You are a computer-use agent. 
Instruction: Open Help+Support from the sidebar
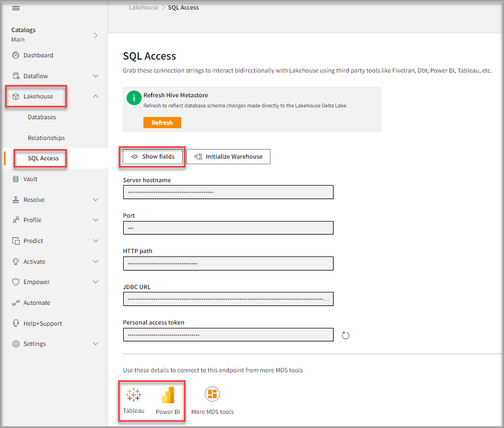(42, 323)
